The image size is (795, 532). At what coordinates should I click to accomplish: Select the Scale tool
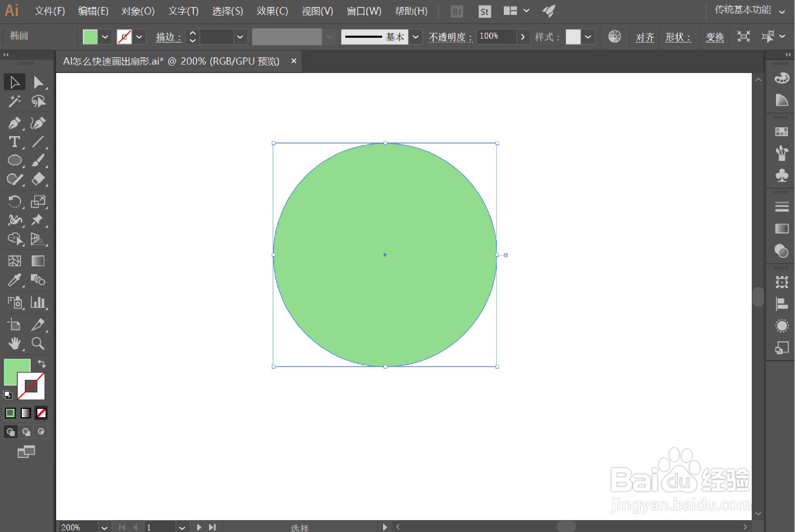(x=38, y=201)
